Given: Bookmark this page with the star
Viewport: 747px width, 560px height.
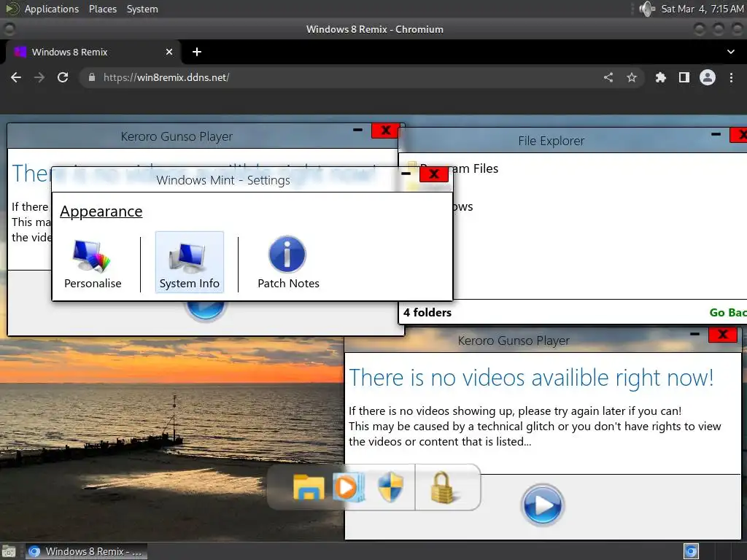Looking at the screenshot, I should (x=632, y=77).
